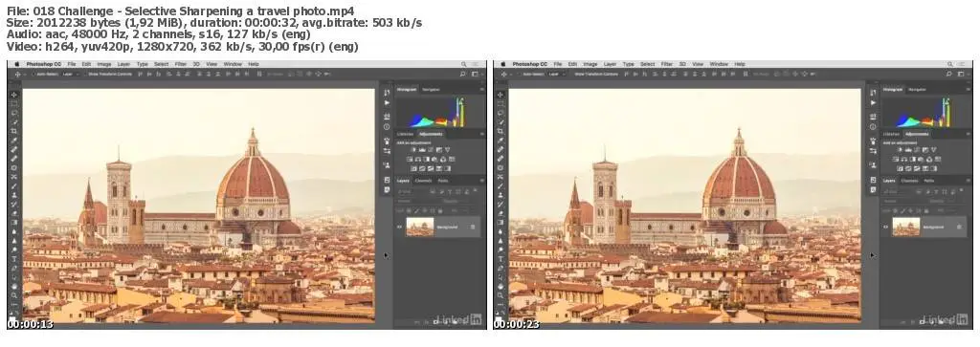
Task: Select the Rectangular Marquee tool in the 00:00:13 frame
Action: click(13, 103)
